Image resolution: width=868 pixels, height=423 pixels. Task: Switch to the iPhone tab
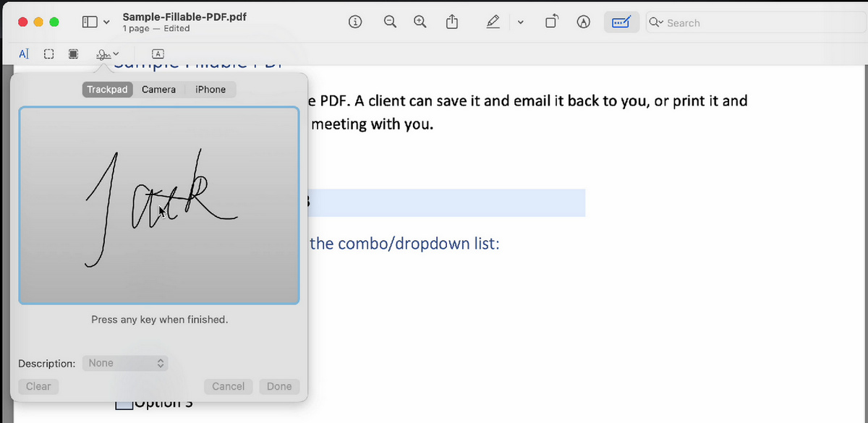(x=210, y=90)
